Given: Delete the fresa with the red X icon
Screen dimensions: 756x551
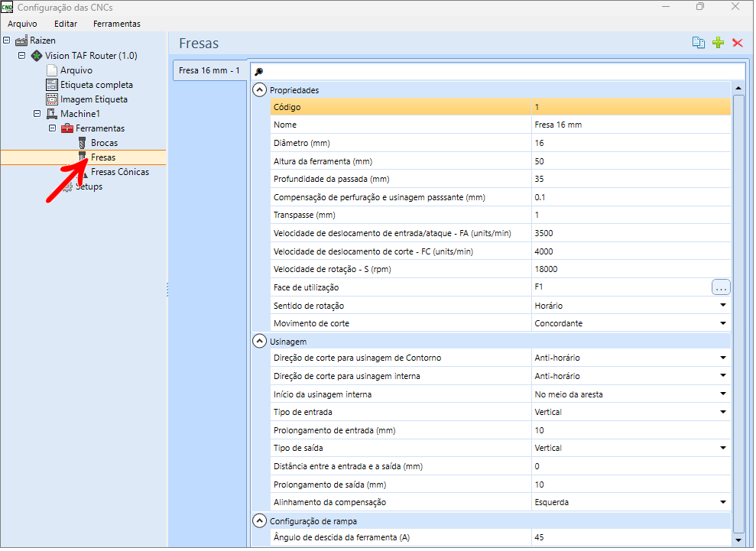Looking at the screenshot, I should 737,43.
